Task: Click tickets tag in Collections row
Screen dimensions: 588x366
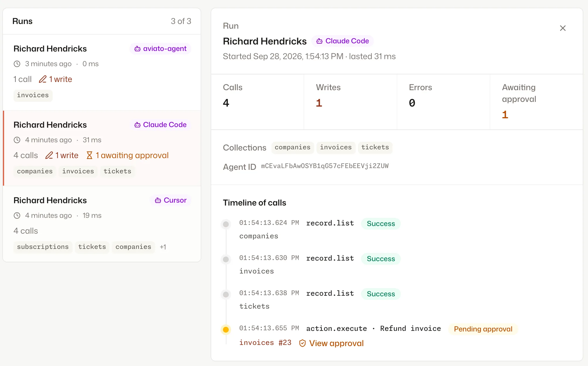Action: (375, 148)
